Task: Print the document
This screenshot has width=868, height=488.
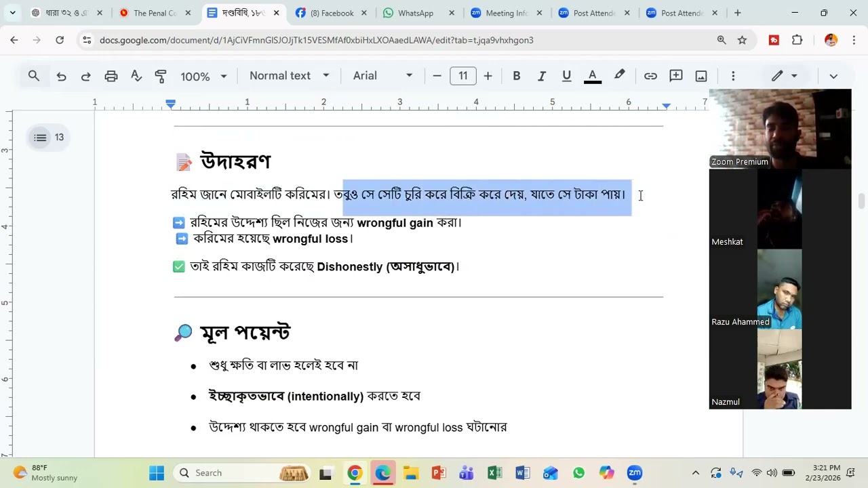Action: tap(111, 76)
